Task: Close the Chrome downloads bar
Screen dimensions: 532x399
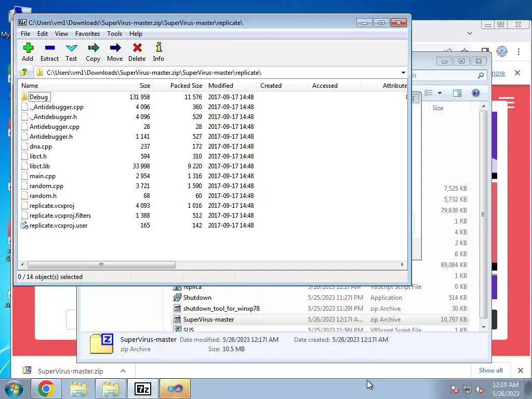Action: 521,370
